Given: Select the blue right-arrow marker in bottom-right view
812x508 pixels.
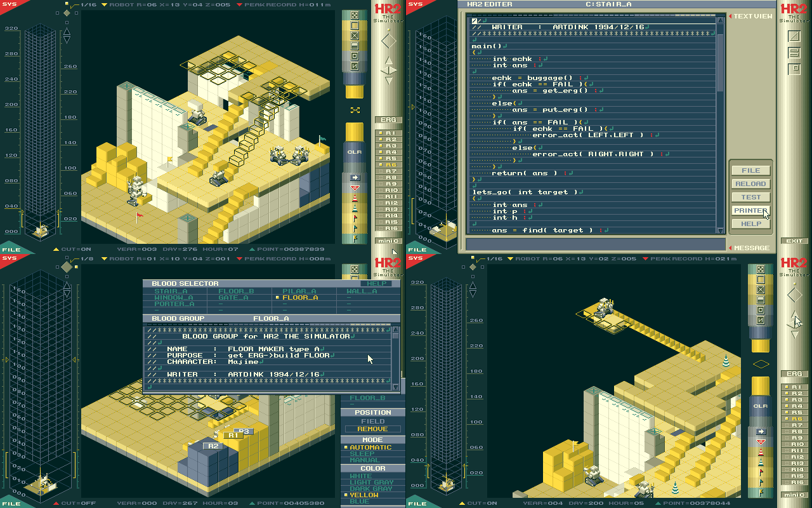Looking at the screenshot, I should coord(761,432).
